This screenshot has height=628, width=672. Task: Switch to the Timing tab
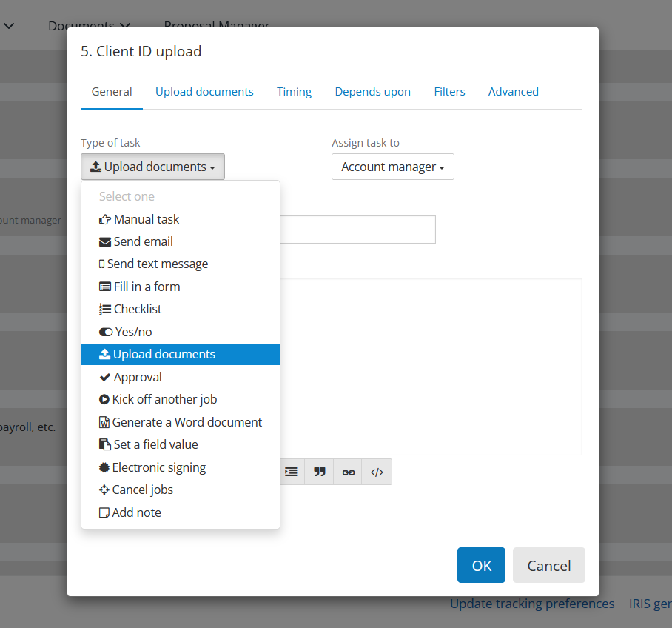pos(294,92)
